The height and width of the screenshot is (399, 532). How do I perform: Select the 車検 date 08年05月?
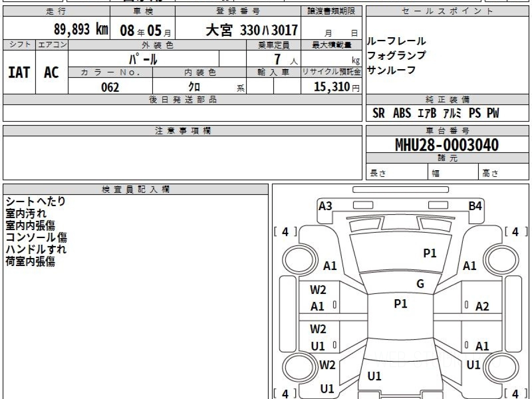tap(145, 31)
